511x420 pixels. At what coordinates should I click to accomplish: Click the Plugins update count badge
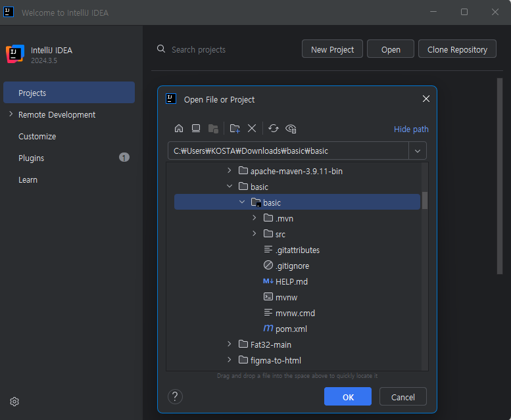point(124,158)
